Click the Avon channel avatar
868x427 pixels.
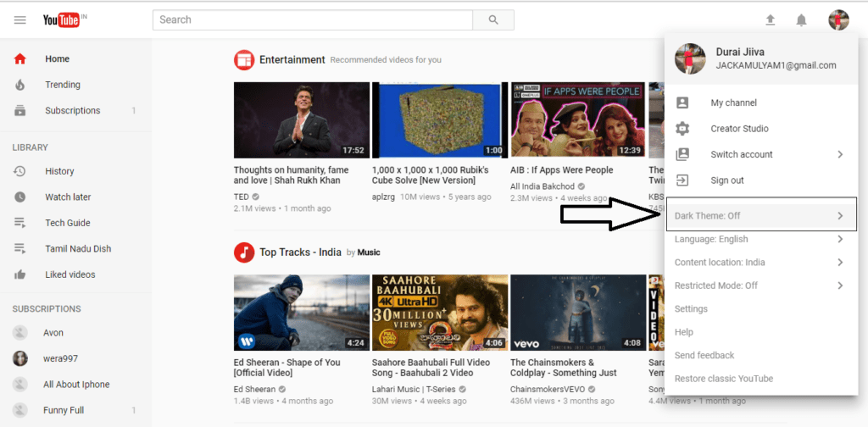pyautogui.click(x=20, y=333)
